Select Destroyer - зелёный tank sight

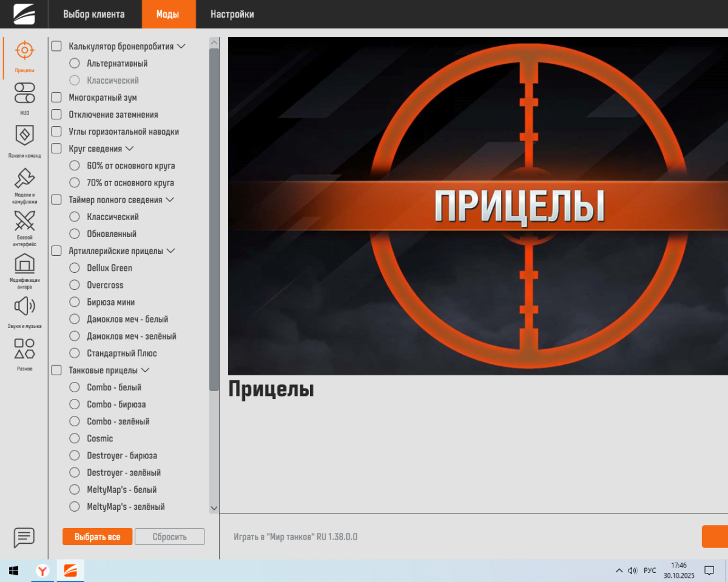(75, 472)
